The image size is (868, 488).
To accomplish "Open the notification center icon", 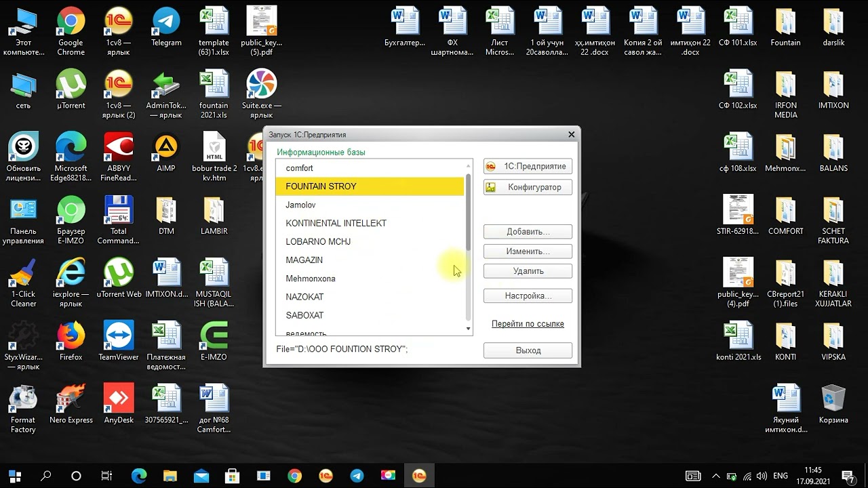I will coord(848,476).
